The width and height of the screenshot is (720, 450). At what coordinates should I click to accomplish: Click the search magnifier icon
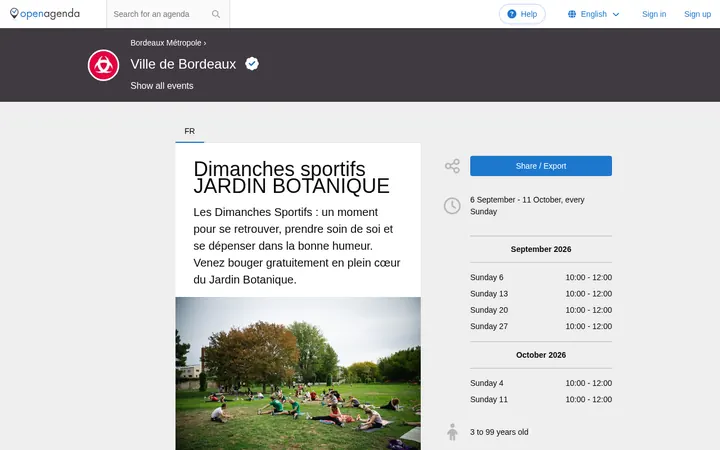point(216,14)
